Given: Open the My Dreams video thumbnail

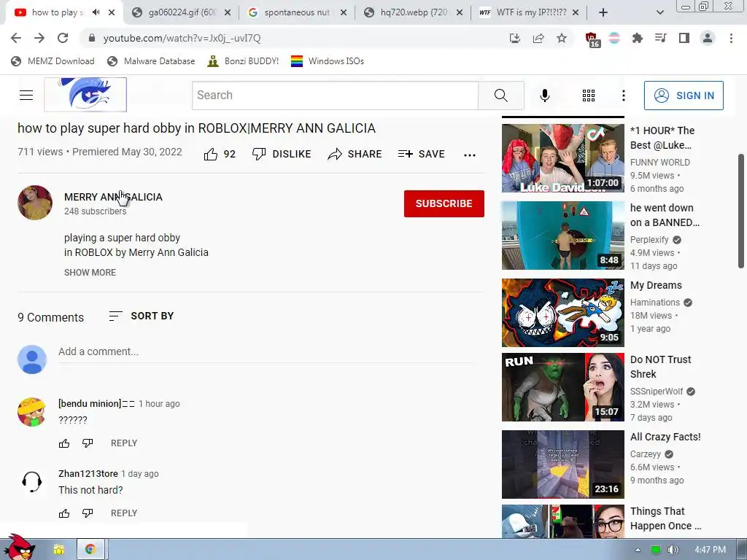Looking at the screenshot, I should 562,313.
